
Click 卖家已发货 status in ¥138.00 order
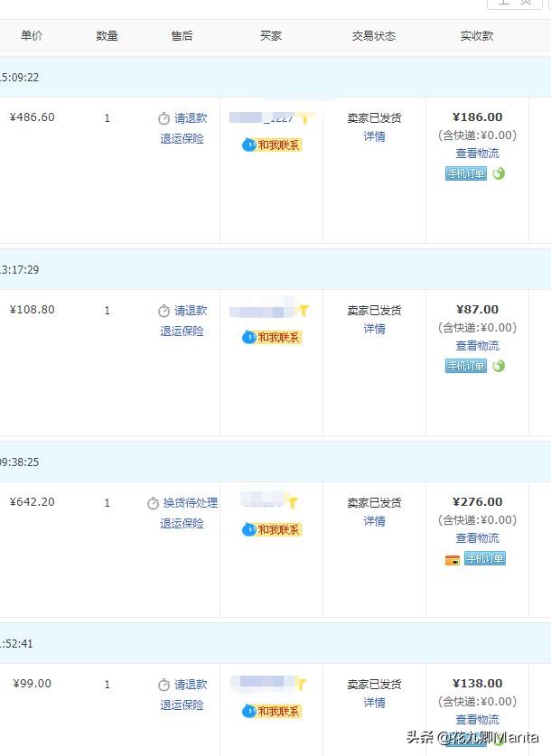pos(375,684)
